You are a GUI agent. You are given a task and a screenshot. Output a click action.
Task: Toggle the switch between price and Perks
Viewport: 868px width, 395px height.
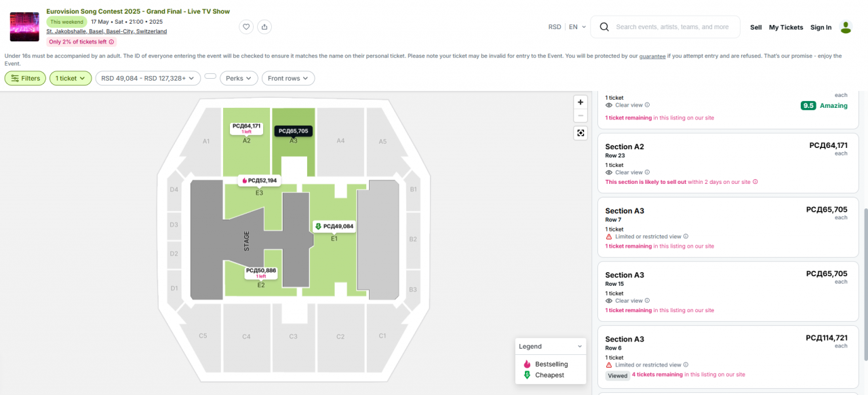(x=210, y=76)
